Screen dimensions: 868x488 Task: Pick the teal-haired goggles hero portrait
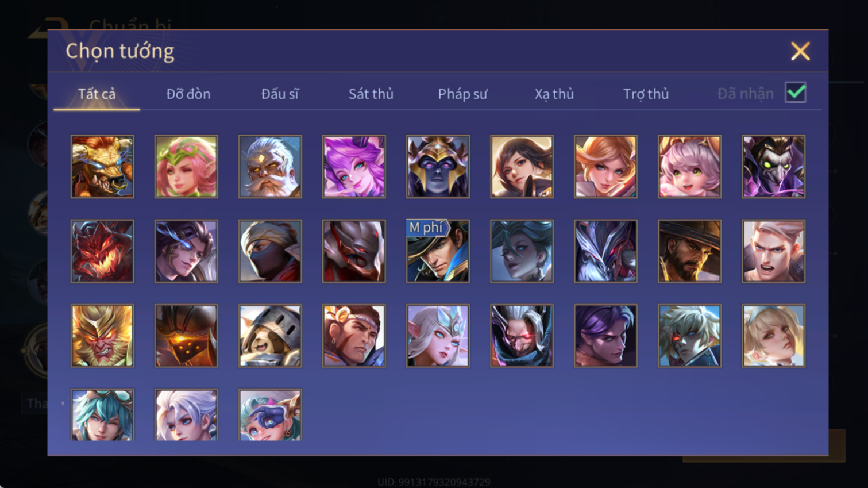102,415
